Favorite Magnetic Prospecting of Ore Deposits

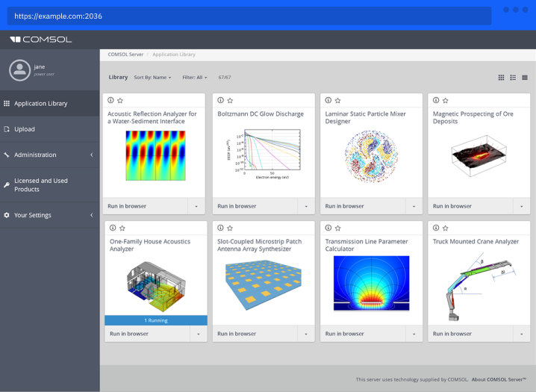[446, 101]
